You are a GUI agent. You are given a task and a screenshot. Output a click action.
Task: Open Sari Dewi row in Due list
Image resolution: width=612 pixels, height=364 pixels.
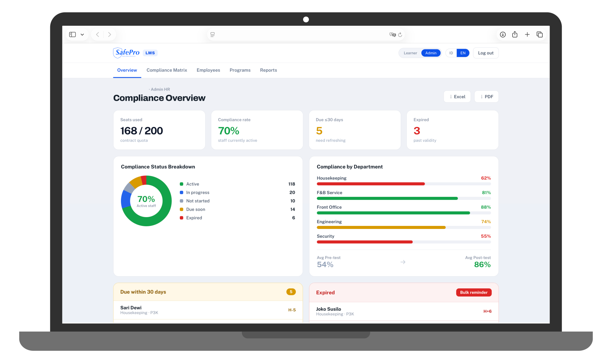point(208,310)
